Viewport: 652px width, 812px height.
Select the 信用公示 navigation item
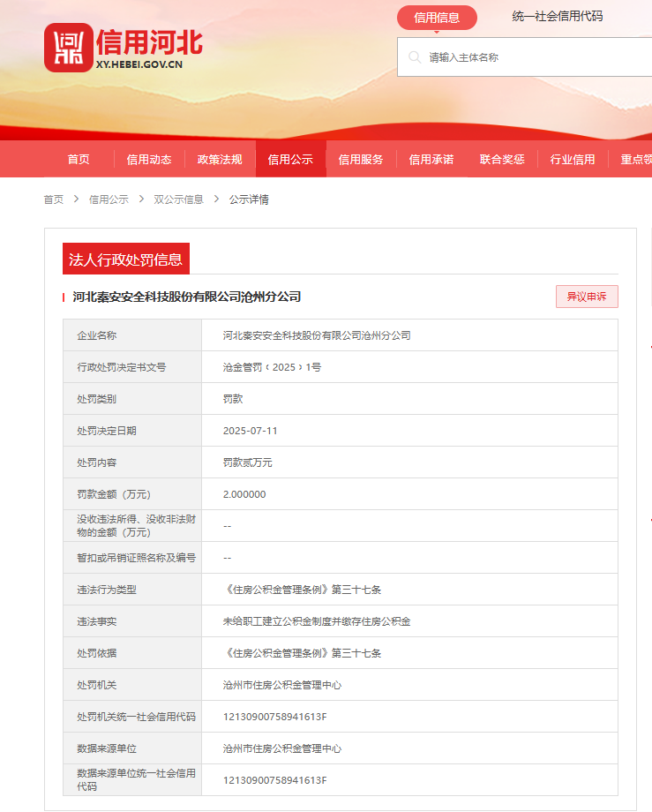[290, 160]
